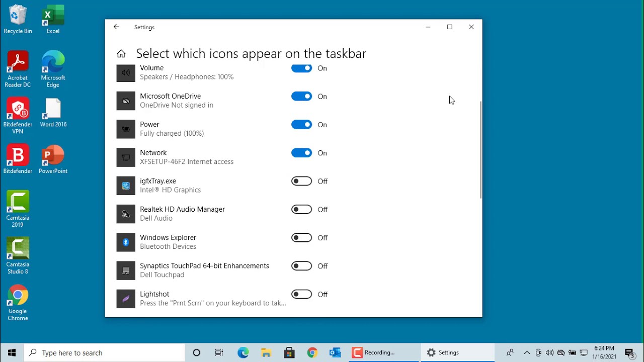
Task: Select the PowerPoint desktop shortcut
Action: pos(53,159)
